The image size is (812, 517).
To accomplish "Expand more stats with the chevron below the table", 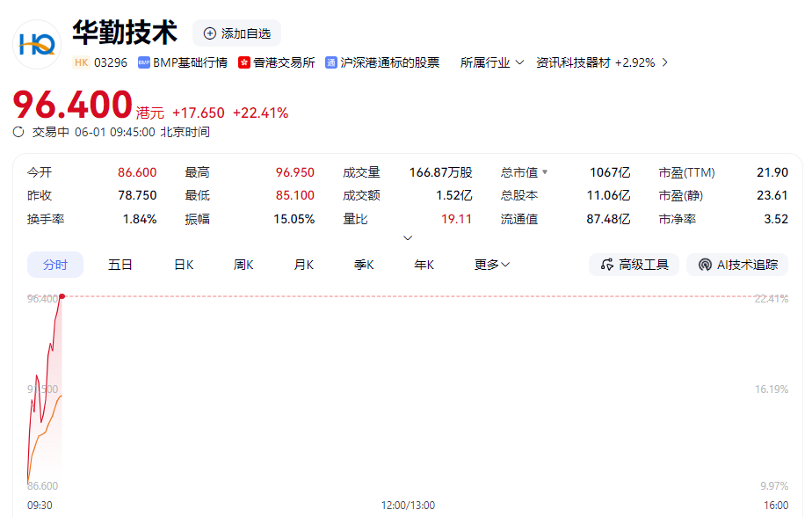I will point(408,237).
